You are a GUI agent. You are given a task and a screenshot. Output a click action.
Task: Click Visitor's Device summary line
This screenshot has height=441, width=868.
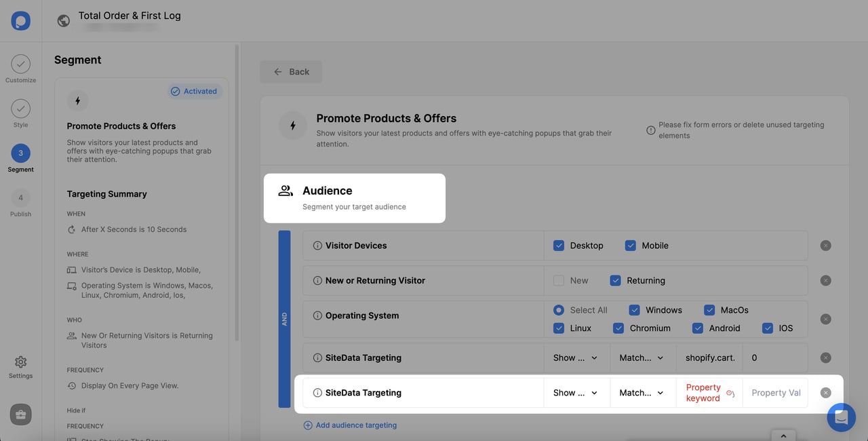coord(140,269)
